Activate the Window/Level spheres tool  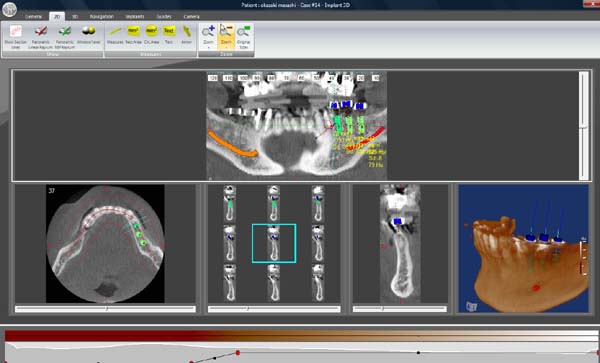[x=89, y=34]
